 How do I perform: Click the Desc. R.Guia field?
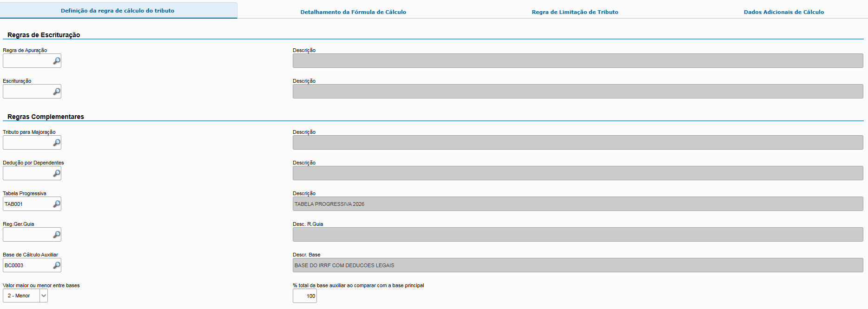click(x=578, y=235)
